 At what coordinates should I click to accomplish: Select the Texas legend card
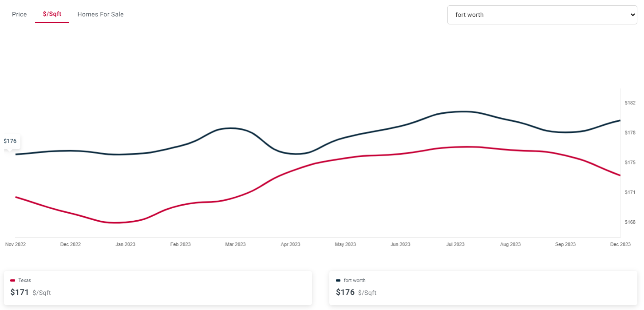(158, 288)
